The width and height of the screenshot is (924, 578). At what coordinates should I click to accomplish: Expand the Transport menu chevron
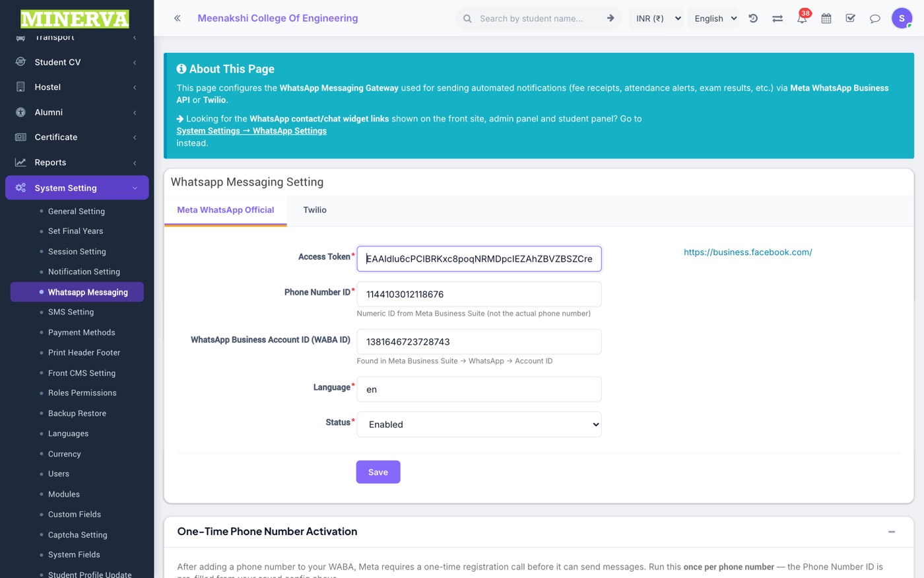tap(135, 38)
